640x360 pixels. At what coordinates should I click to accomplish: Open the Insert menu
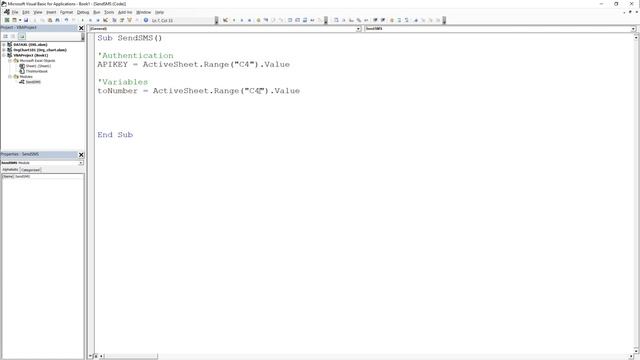(x=51, y=12)
